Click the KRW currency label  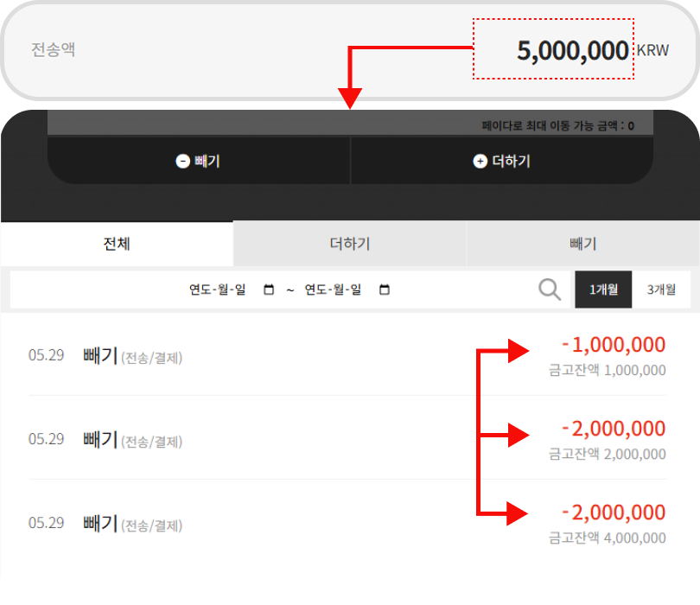[652, 51]
